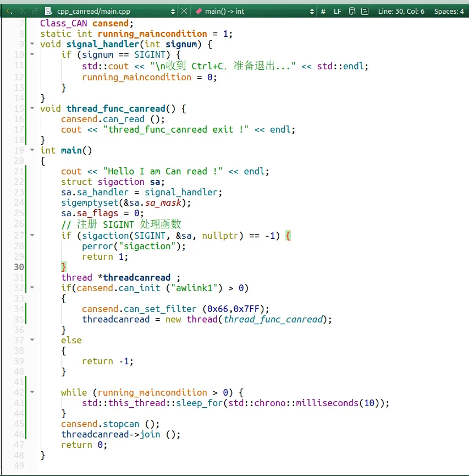Image resolution: width=469 pixels, height=476 pixels.
Task: Click the Ctrl+C string literal on line 11
Action: click(223, 66)
